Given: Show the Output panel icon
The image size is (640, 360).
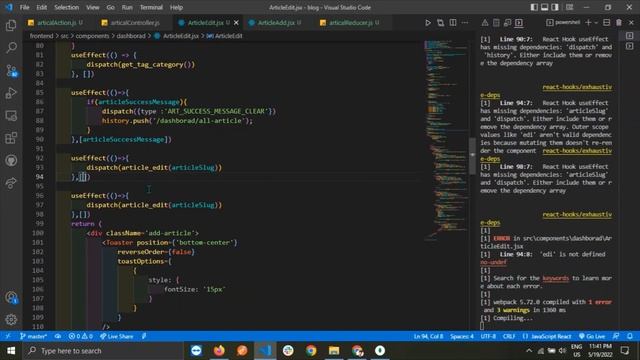Looking at the screenshot, I should [496, 23].
